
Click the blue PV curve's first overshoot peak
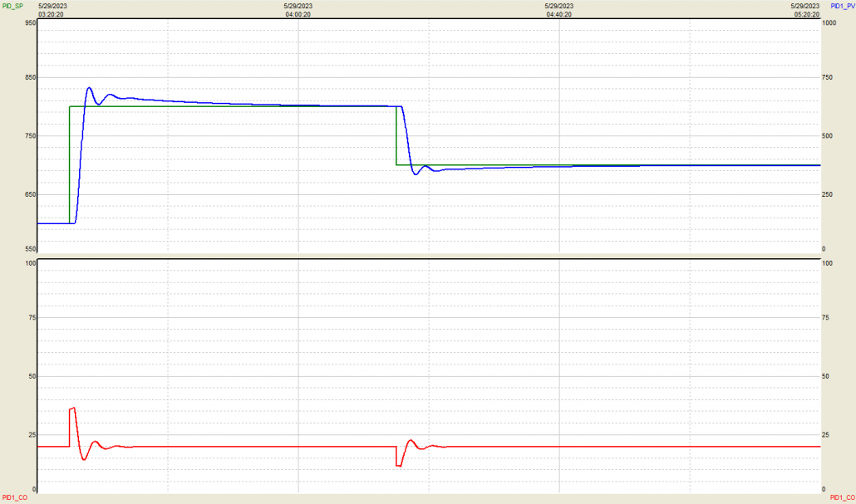(x=89, y=88)
